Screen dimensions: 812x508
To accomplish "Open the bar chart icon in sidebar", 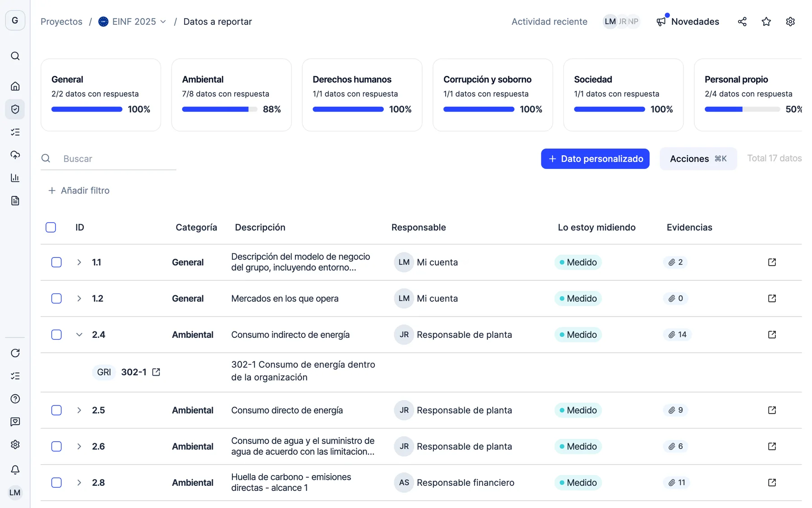I will (x=15, y=178).
